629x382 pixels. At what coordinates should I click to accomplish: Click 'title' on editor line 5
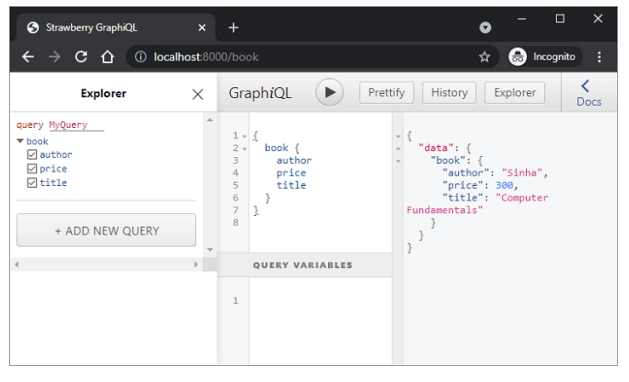(x=291, y=185)
